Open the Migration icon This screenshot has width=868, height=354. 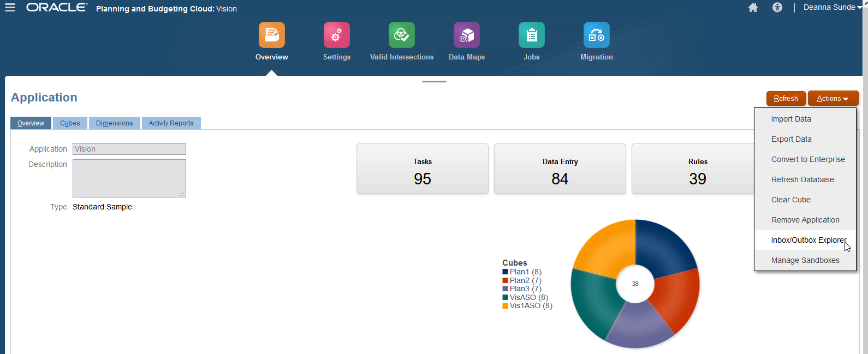(x=597, y=35)
